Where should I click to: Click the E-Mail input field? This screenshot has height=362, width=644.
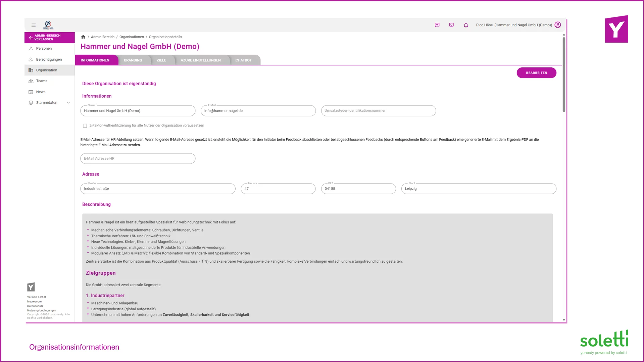pyautogui.click(x=258, y=111)
